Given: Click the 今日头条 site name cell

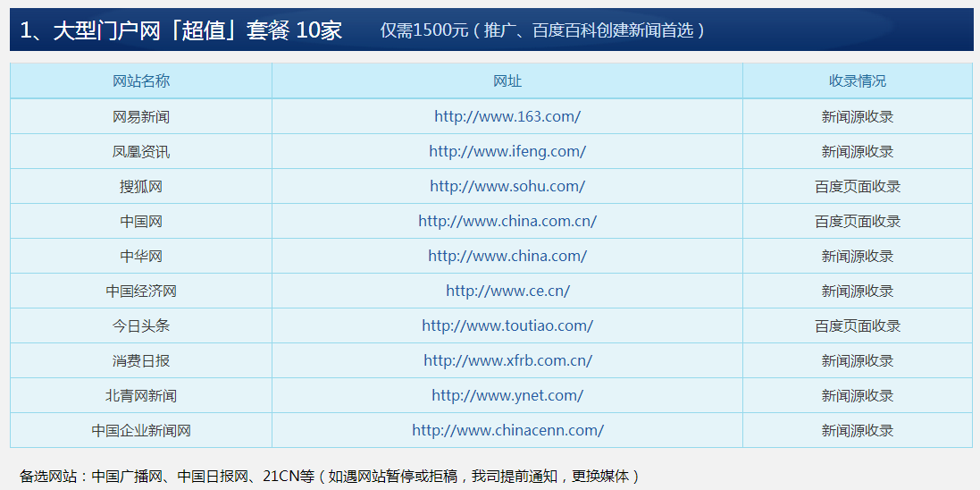Looking at the screenshot, I should click(141, 325).
